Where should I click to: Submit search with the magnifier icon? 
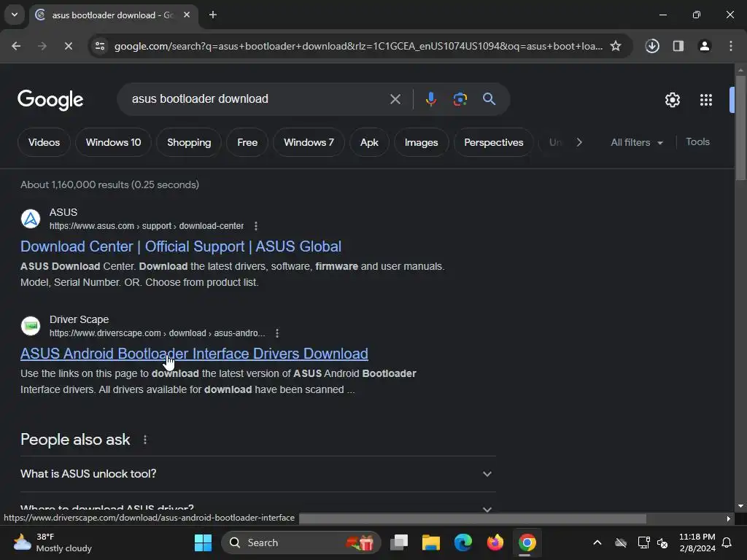(489, 99)
